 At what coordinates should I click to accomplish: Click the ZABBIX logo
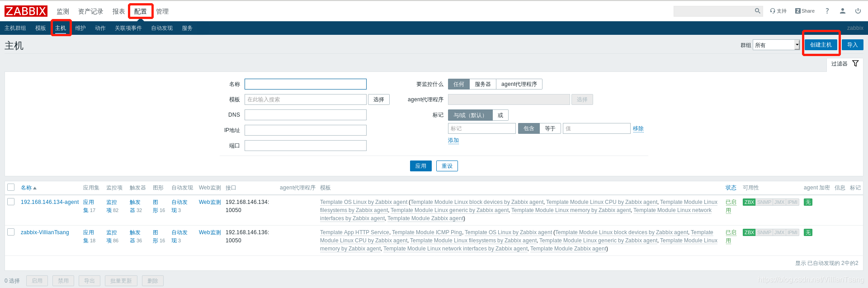click(x=26, y=11)
